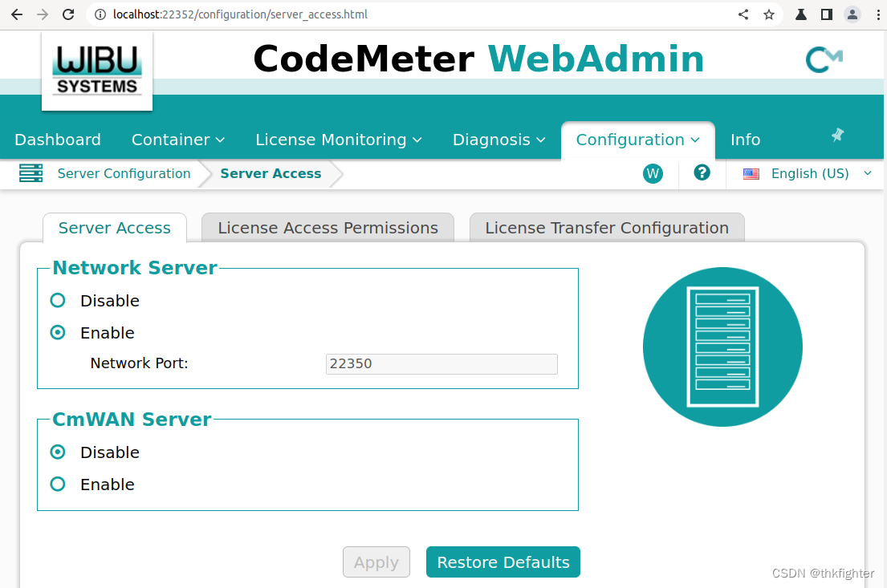Image resolution: width=887 pixels, height=588 pixels.
Task: Go to the Dashboard menu item
Action: [x=57, y=139]
